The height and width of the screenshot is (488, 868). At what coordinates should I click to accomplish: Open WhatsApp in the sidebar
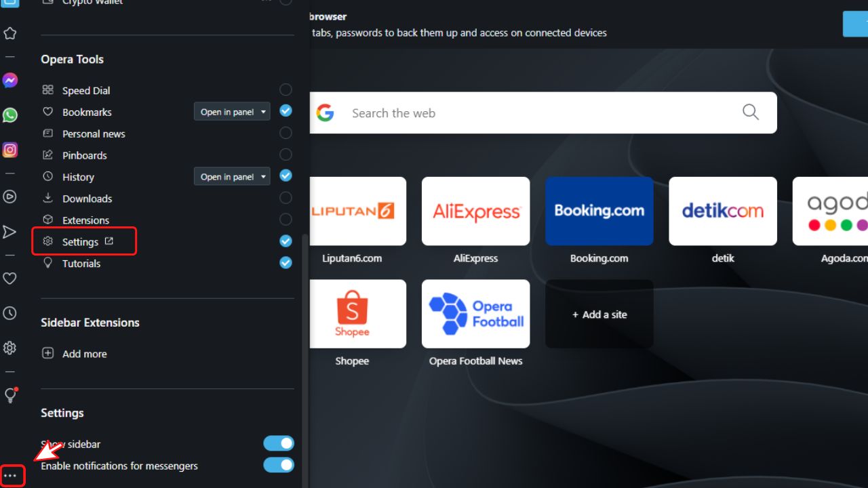(9, 115)
